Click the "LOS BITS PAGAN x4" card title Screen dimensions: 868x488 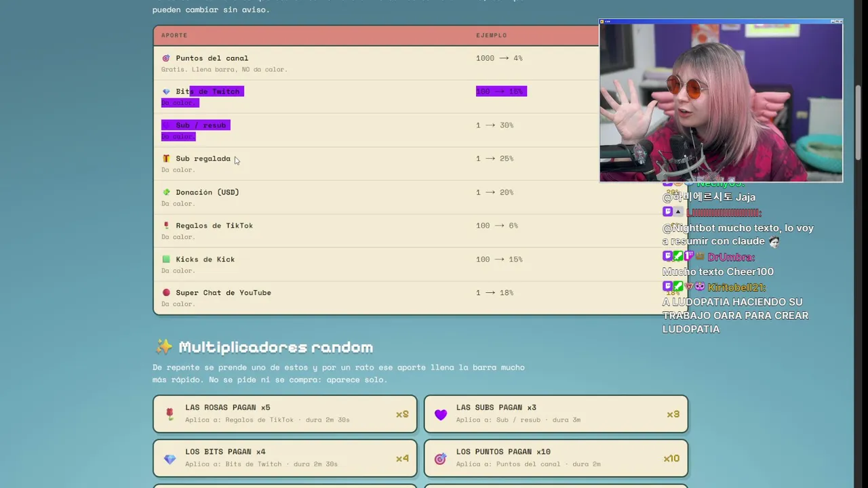[225, 452]
